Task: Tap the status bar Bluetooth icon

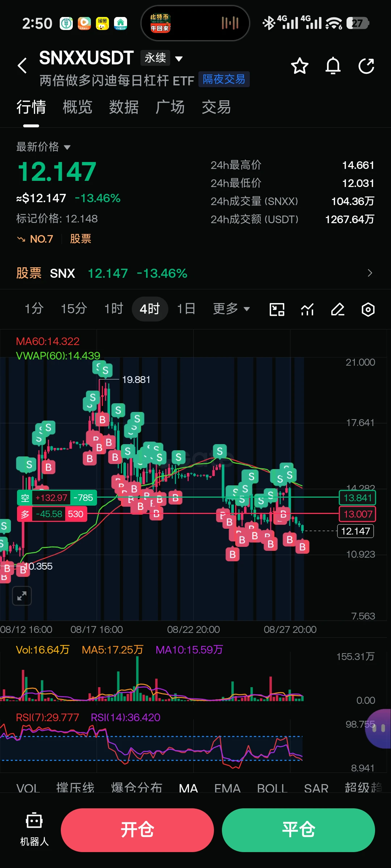Action: 269,23
